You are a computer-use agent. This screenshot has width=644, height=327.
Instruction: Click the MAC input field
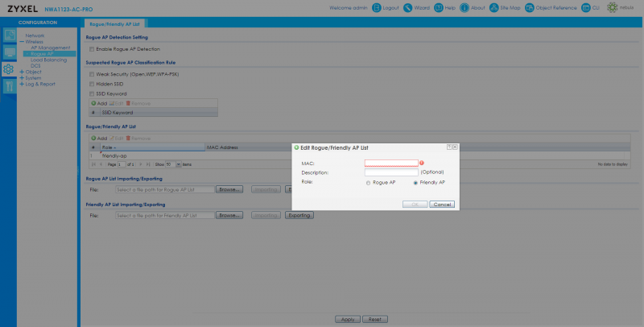point(391,163)
